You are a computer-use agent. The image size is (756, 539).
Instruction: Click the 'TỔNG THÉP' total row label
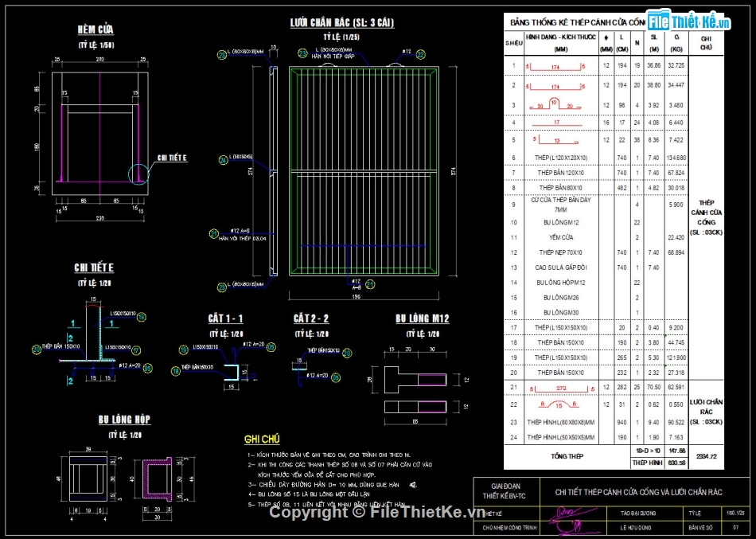click(567, 456)
